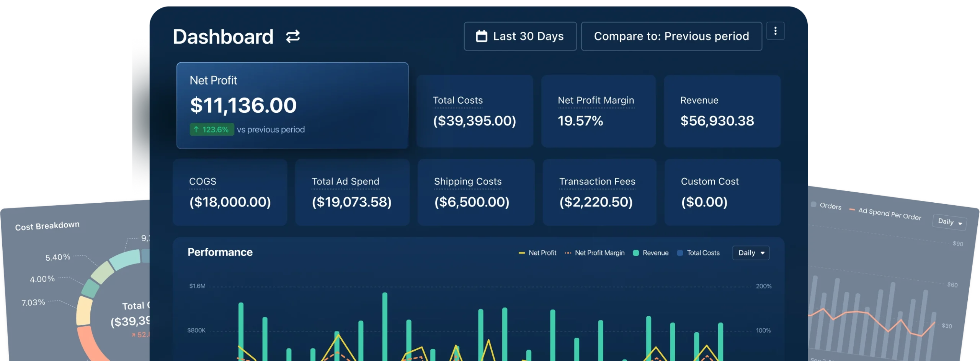Click the $90 axis label in right panel
The height and width of the screenshot is (361, 980).
tap(958, 244)
